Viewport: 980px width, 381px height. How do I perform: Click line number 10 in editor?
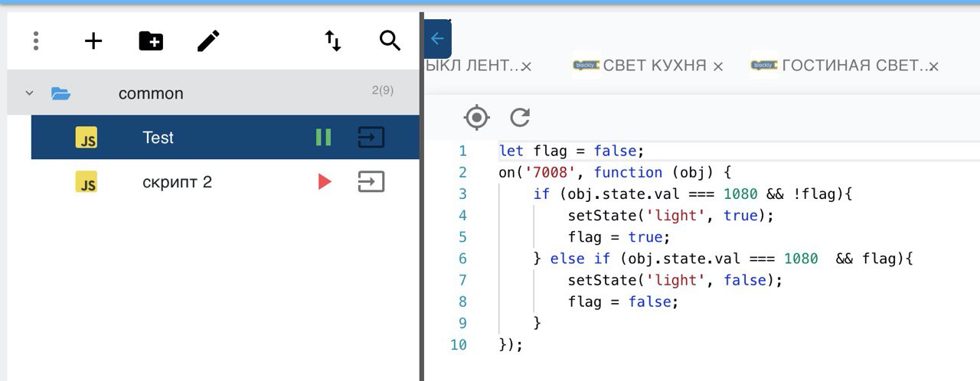[x=458, y=344]
